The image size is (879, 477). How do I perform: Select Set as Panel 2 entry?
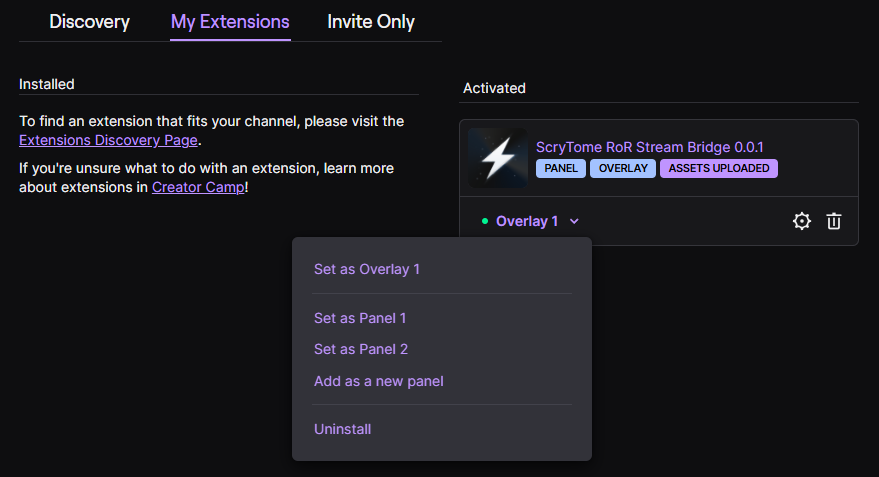point(360,349)
